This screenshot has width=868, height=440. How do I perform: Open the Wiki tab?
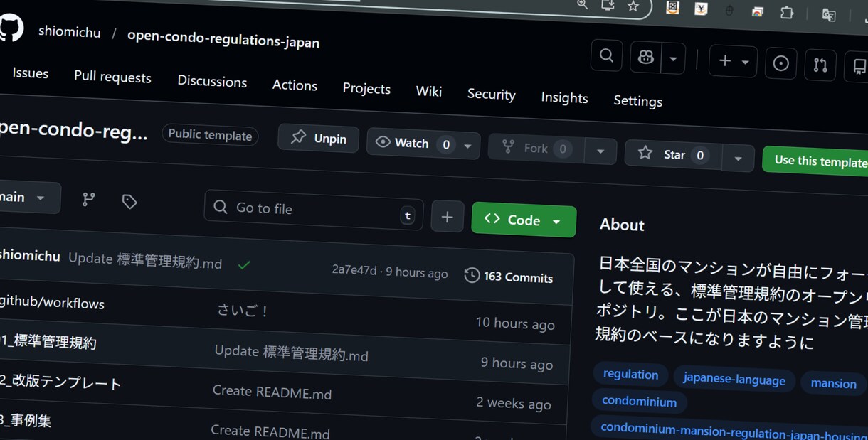tap(429, 92)
